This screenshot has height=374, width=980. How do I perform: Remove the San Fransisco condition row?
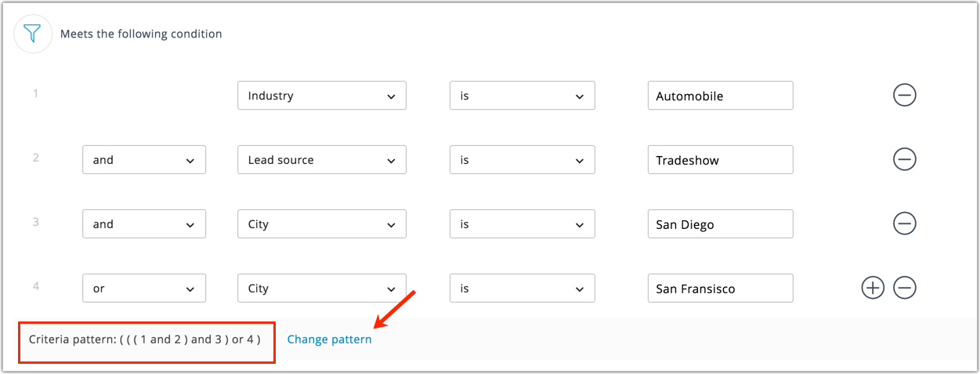[x=904, y=289]
